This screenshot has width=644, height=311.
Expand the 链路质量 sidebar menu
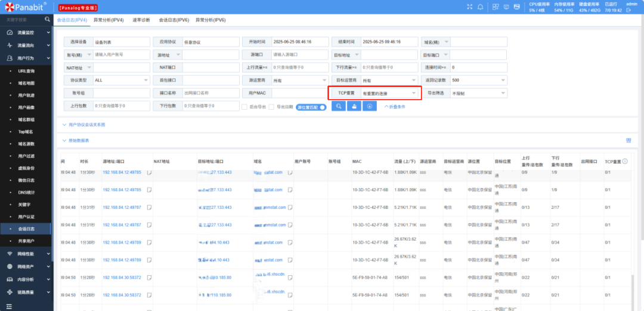[x=26, y=292]
